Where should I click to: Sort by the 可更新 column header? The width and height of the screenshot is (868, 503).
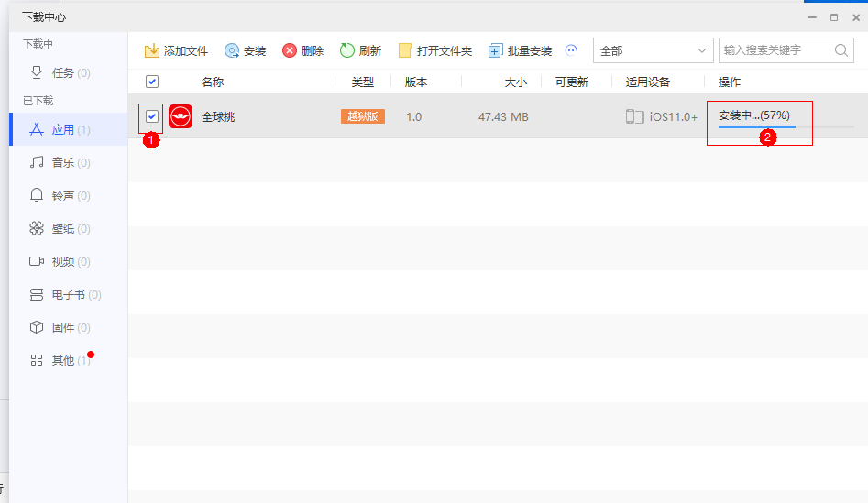[572, 82]
